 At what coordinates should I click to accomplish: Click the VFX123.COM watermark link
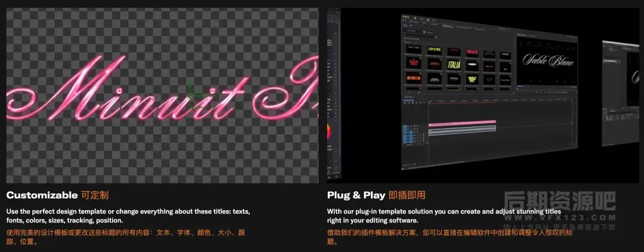tap(560, 218)
